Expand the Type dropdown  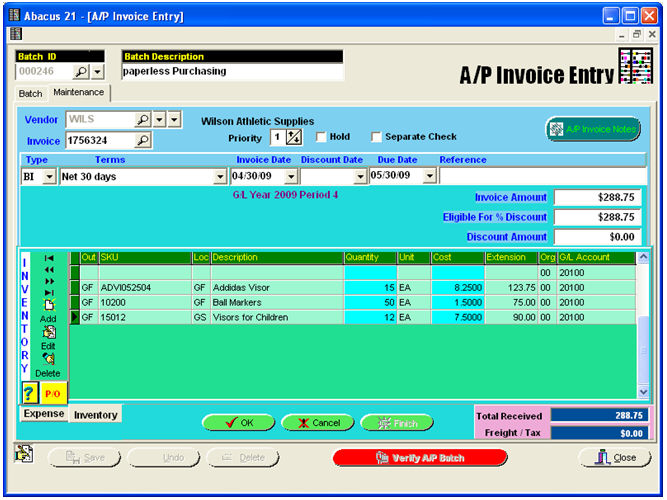pos(49,176)
